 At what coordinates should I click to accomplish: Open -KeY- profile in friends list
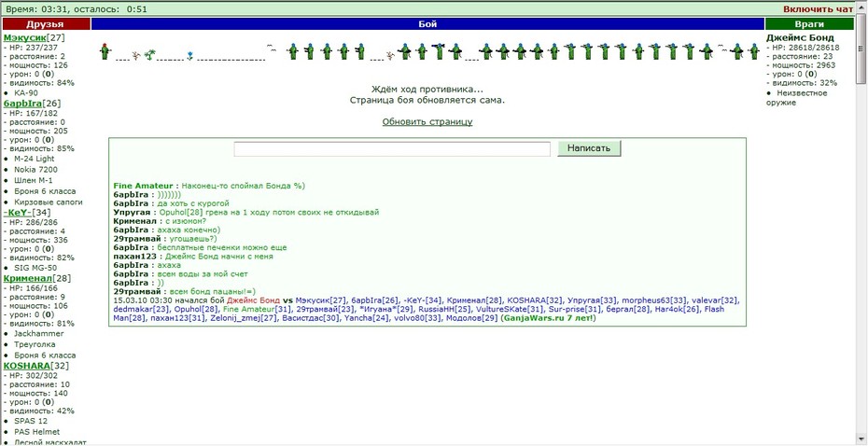pyautogui.click(x=18, y=213)
